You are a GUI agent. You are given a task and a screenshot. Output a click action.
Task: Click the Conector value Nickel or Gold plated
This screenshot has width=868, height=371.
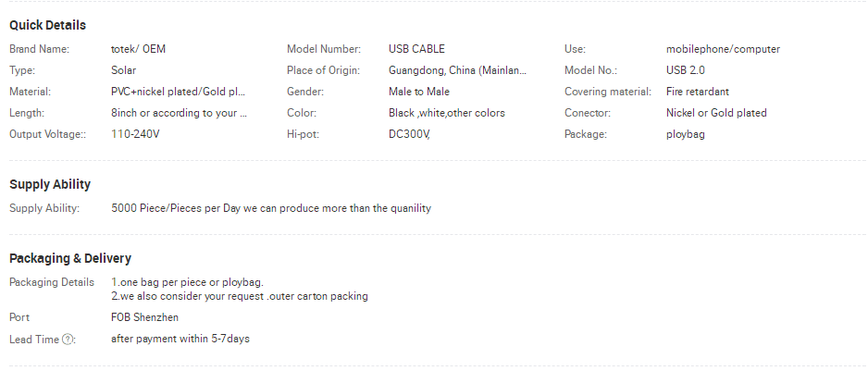716,113
